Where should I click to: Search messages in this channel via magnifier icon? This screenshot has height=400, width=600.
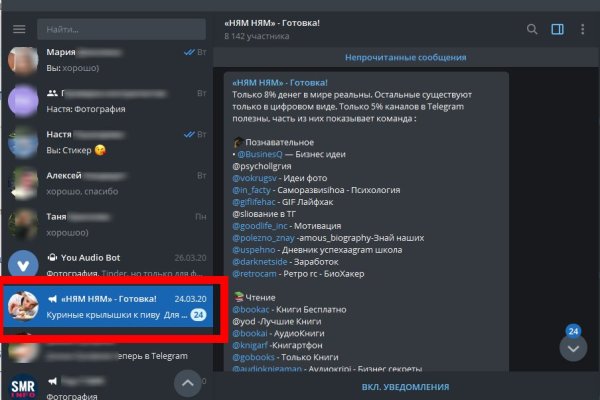pos(532,29)
